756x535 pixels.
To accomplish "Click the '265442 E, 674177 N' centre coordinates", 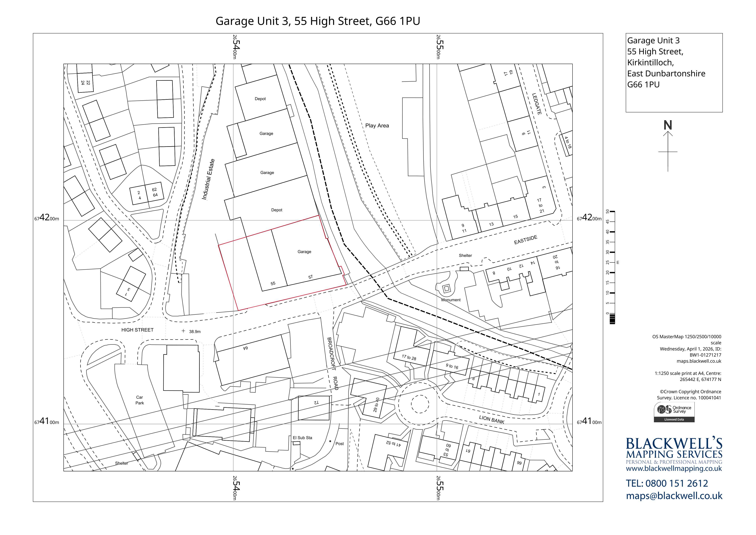I will pos(700,380).
